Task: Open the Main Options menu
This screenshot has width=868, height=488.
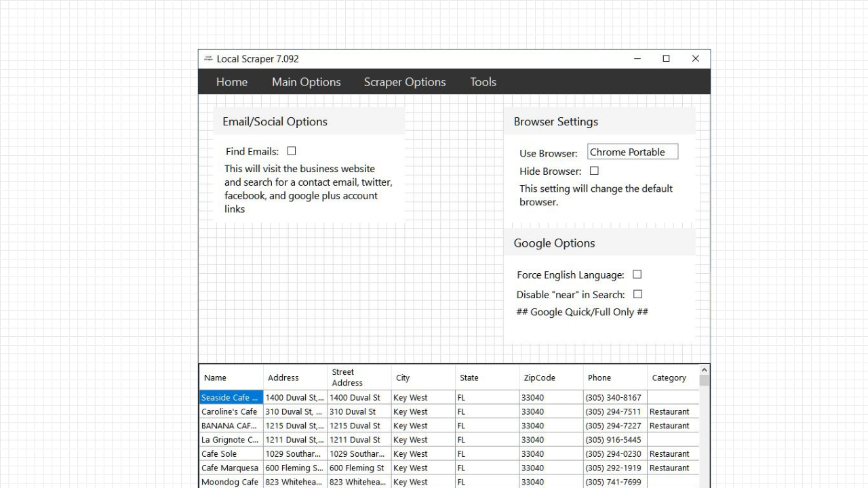Action: coord(306,81)
